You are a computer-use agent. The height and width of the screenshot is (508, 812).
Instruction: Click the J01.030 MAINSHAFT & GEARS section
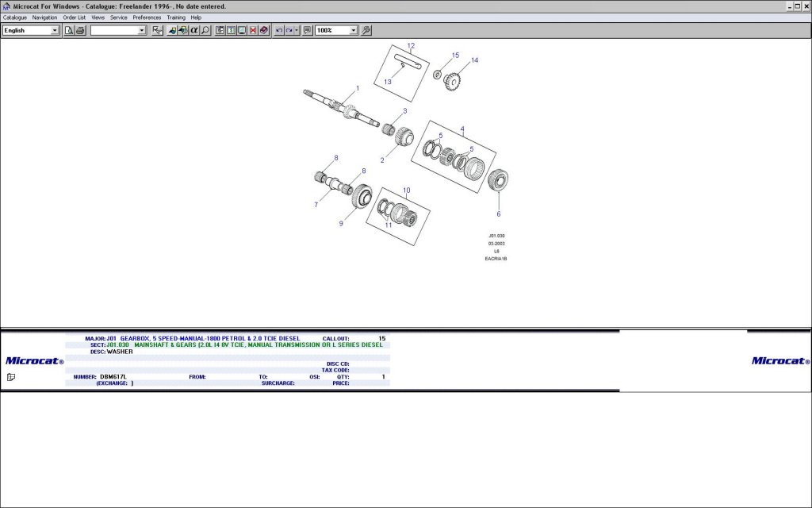(x=245, y=344)
